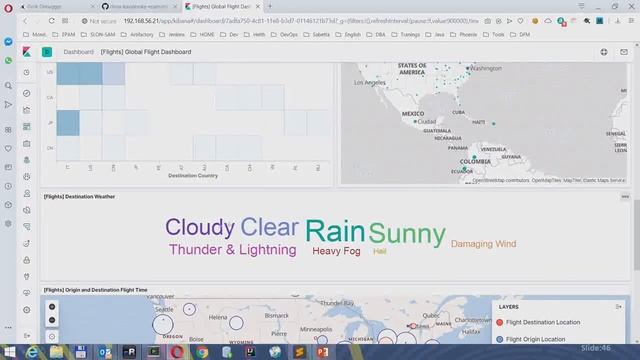Open Opera Easy Setup menu icon
The image size is (640, 360).
point(631,21)
